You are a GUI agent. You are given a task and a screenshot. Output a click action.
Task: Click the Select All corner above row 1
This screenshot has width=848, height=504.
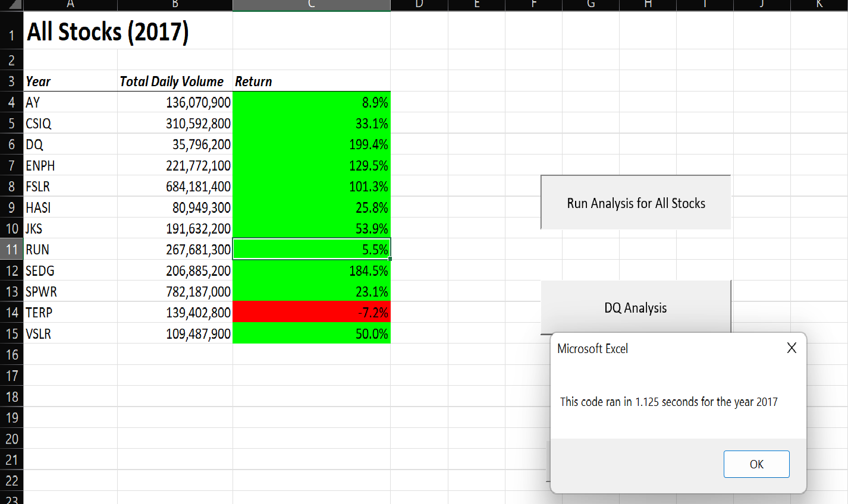click(x=11, y=5)
